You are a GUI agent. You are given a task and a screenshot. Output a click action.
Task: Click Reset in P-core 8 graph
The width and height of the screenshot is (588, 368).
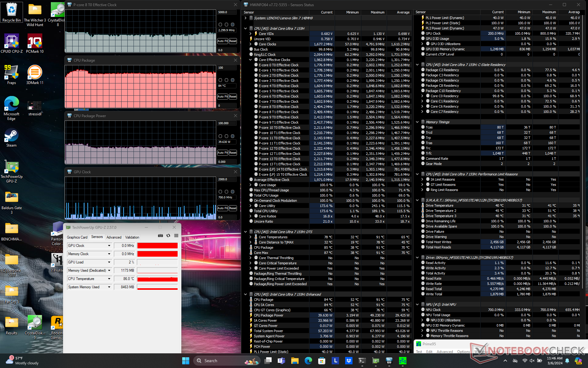click(233, 41)
